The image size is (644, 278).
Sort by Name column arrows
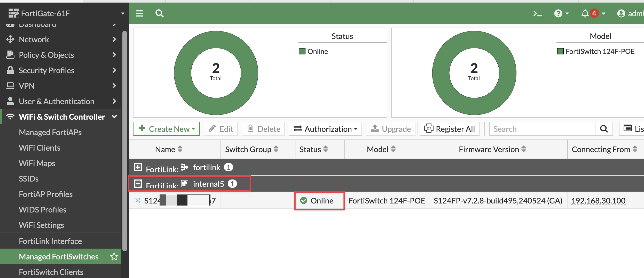click(180, 149)
